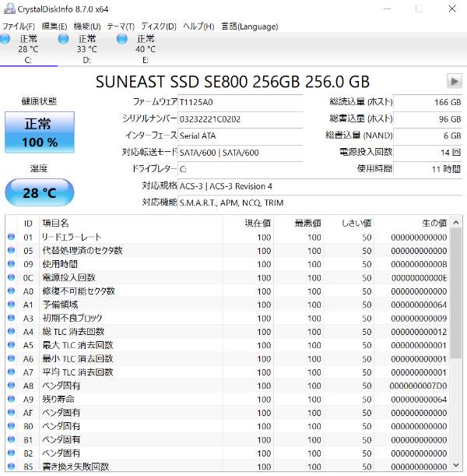Click status icon for attribute 05 代替処理済のセクタ数

pyautogui.click(x=11, y=250)
